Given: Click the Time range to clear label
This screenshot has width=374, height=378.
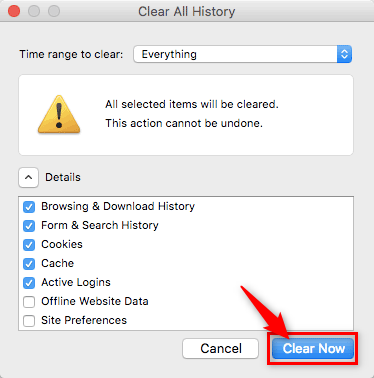Looking at the screenshot, I should coord(71,54).
